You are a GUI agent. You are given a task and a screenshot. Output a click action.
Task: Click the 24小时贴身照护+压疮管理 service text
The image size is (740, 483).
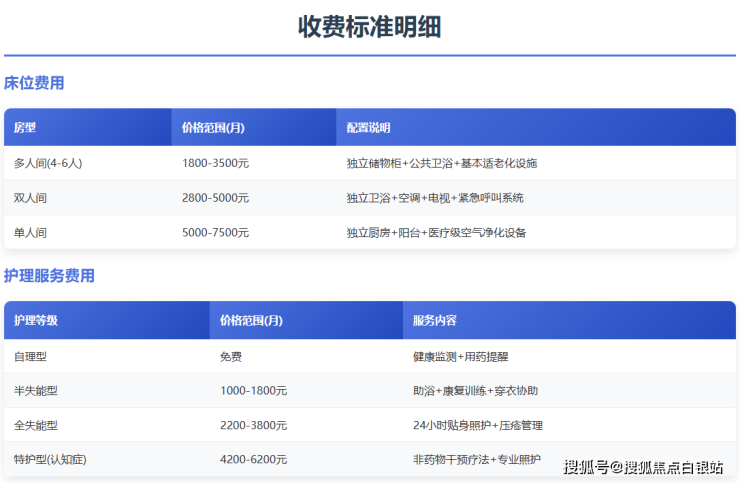(x=477, y=425)
